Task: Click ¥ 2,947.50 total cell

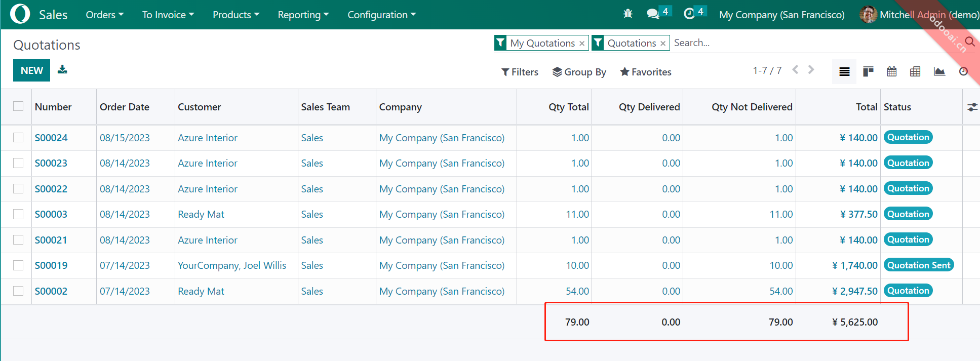Action: click(x=855, y=291)
